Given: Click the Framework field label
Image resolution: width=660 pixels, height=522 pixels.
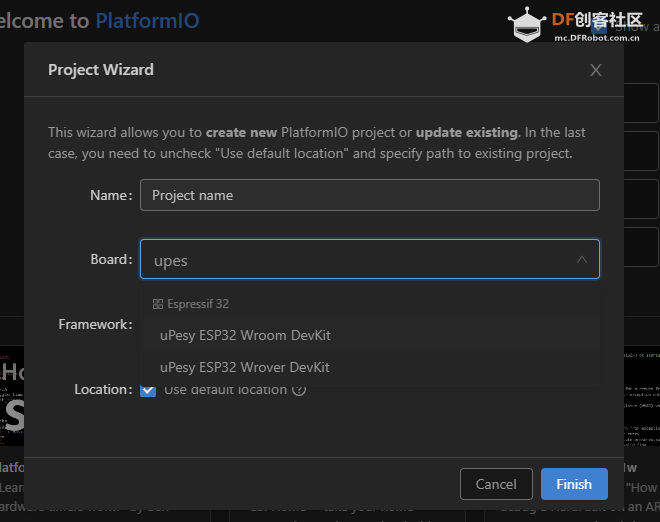Looking at the screenshot, I should point(96,324).
